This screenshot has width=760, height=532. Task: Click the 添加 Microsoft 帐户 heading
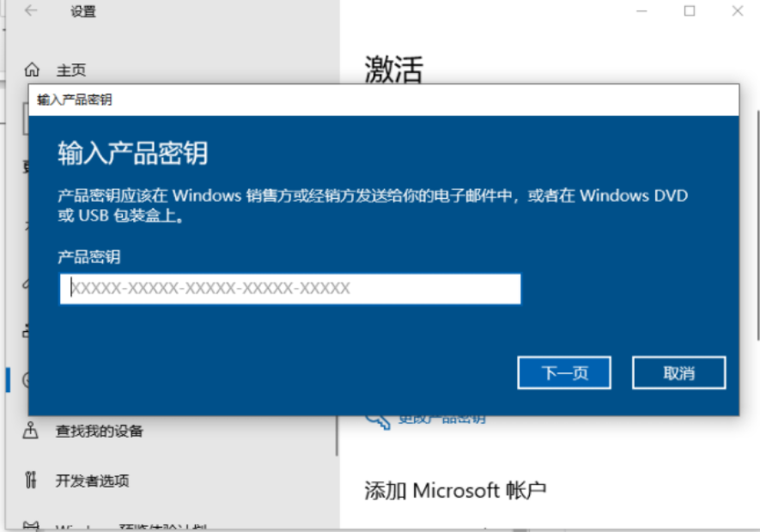(x=455, y=490)
